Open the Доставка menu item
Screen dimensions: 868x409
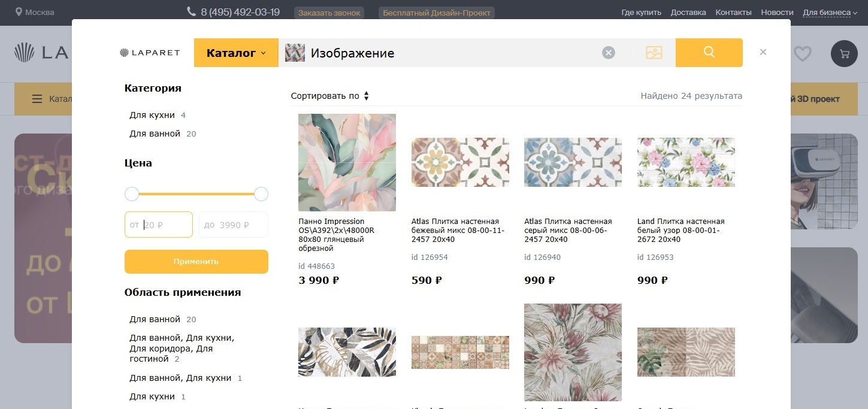[688, 12]
